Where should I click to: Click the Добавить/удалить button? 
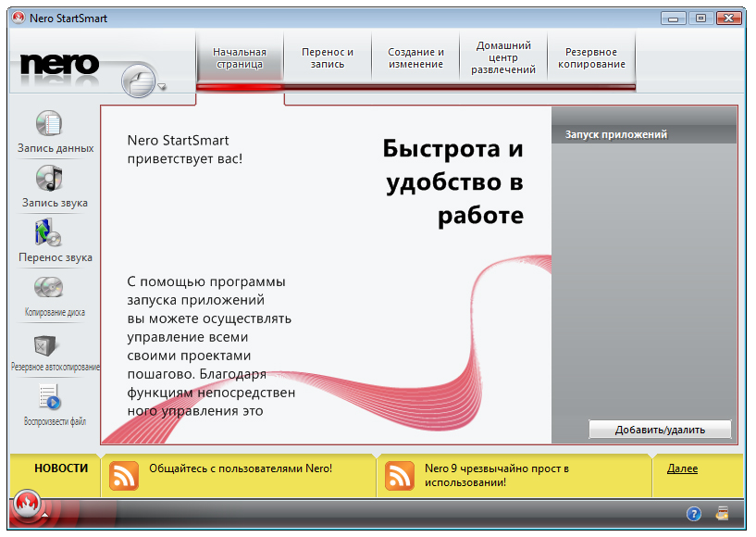(x=660, y=430)
